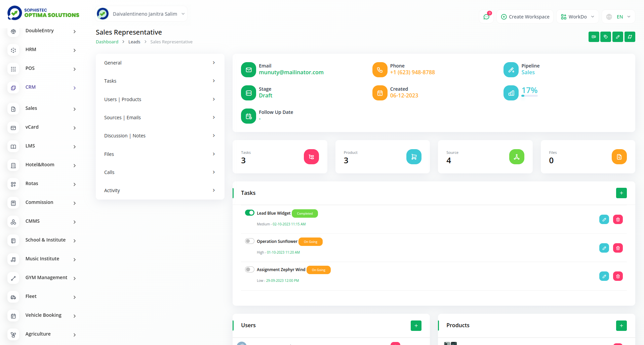Toggle off the Lead Blue Widget task
The height and width of the screenshot is (345, 644).
tap(250, 213)
